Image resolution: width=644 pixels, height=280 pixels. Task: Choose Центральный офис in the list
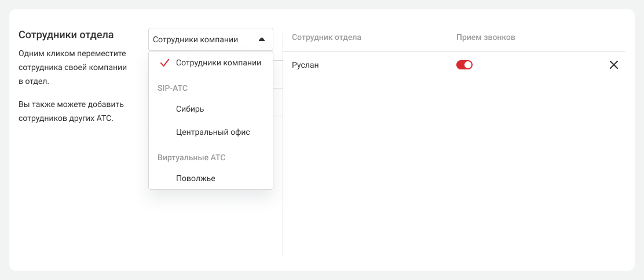click(213, 132)
